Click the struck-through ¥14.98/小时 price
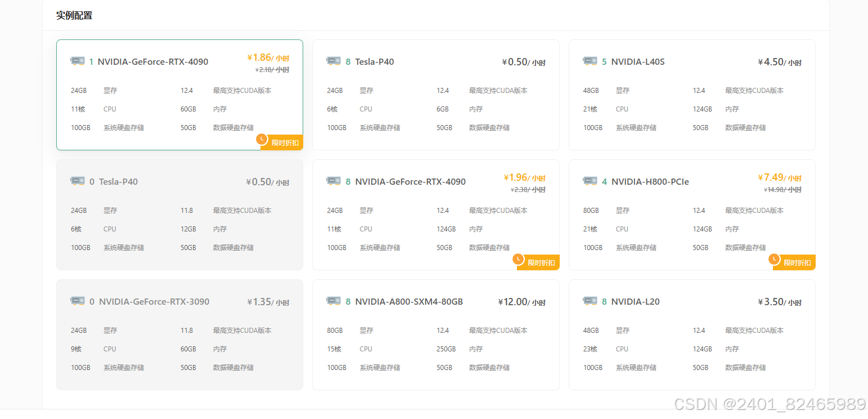 coord(783,190)
